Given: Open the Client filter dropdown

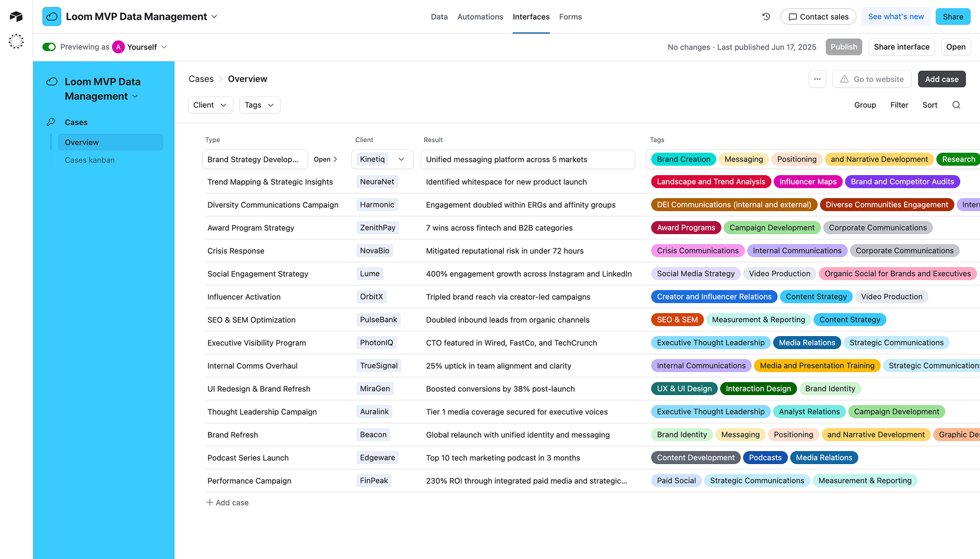Looking at the screenshot, I should pos(210,105).
